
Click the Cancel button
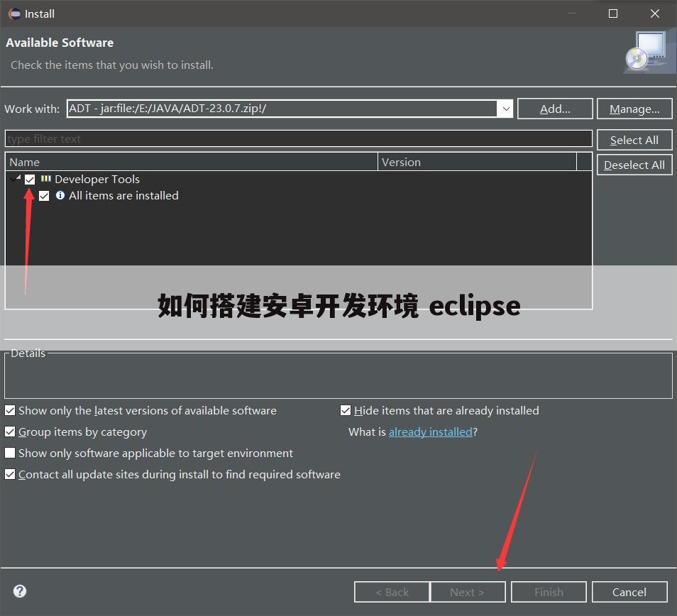click(629, 592)
